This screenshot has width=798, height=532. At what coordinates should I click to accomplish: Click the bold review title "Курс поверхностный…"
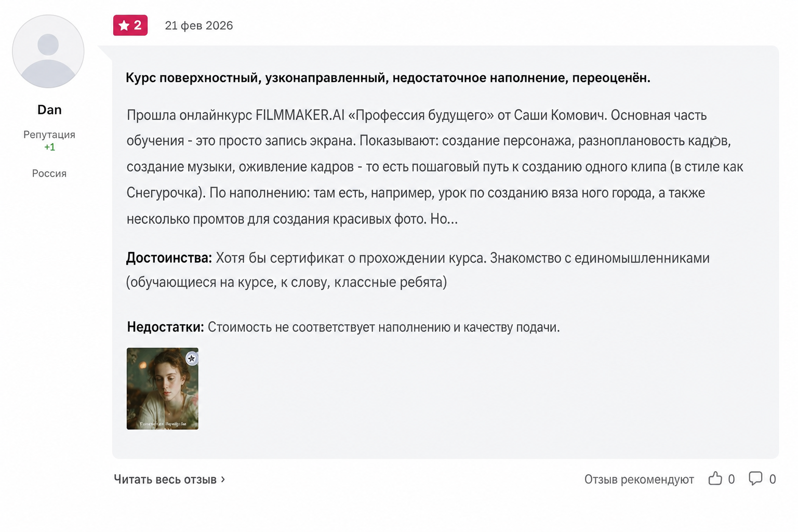tap(388, 78)
